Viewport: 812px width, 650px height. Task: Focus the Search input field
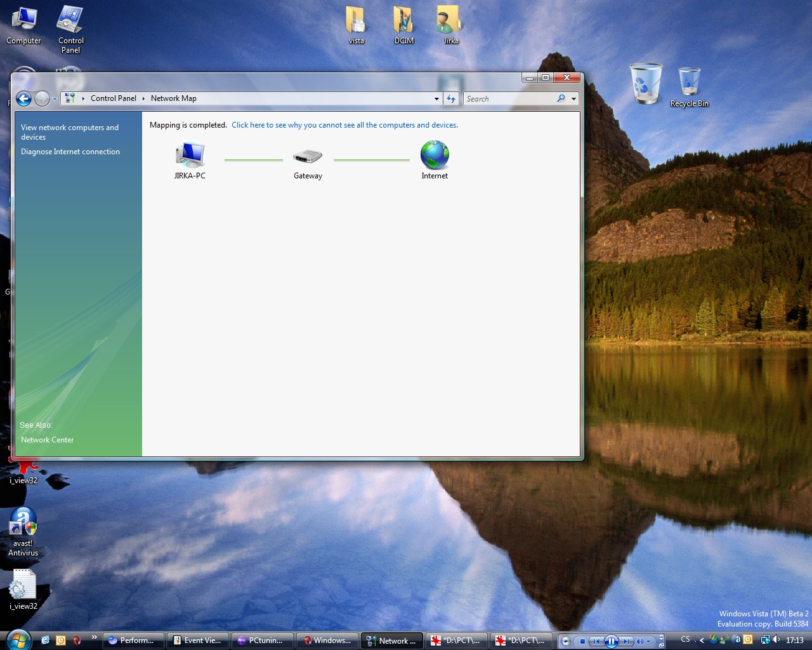509,98
